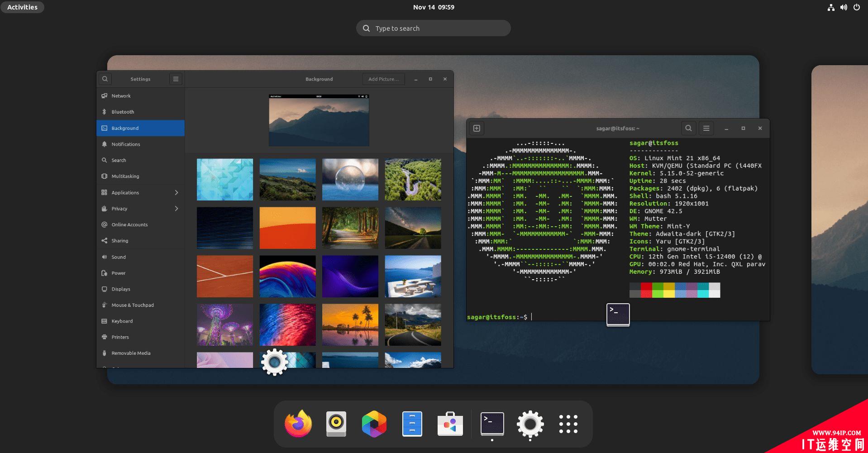Expand Privacy settings chevron
Image resolution: width=868 pixels, height=453 pixels.
click(176, 209)
